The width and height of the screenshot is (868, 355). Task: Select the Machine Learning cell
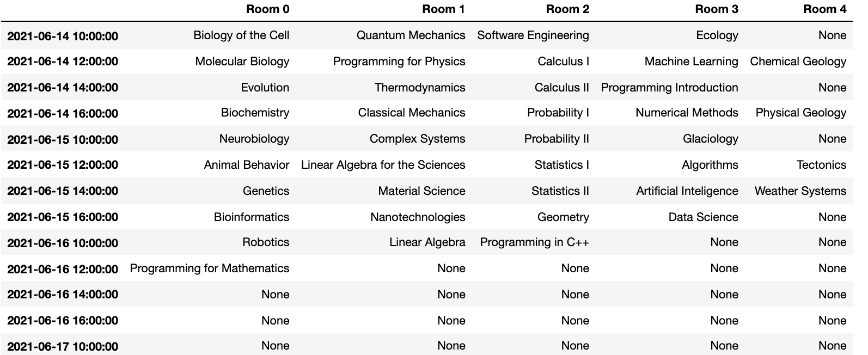point(691,62)
